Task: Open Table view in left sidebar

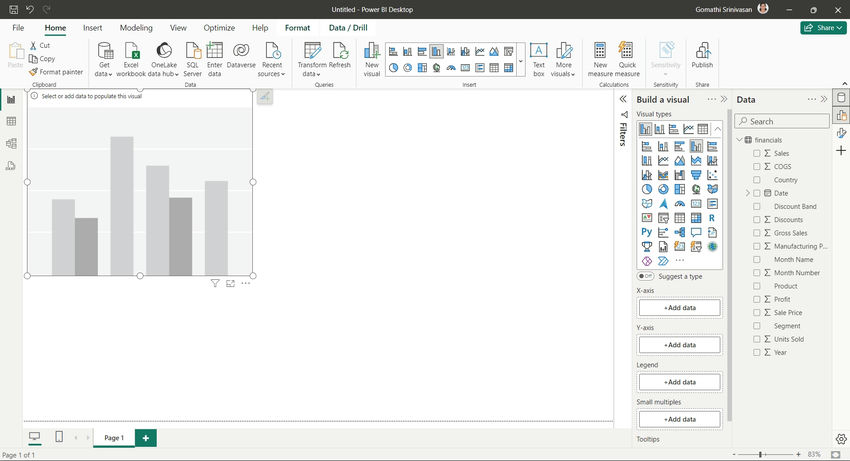Action: [x=11, y=121]
